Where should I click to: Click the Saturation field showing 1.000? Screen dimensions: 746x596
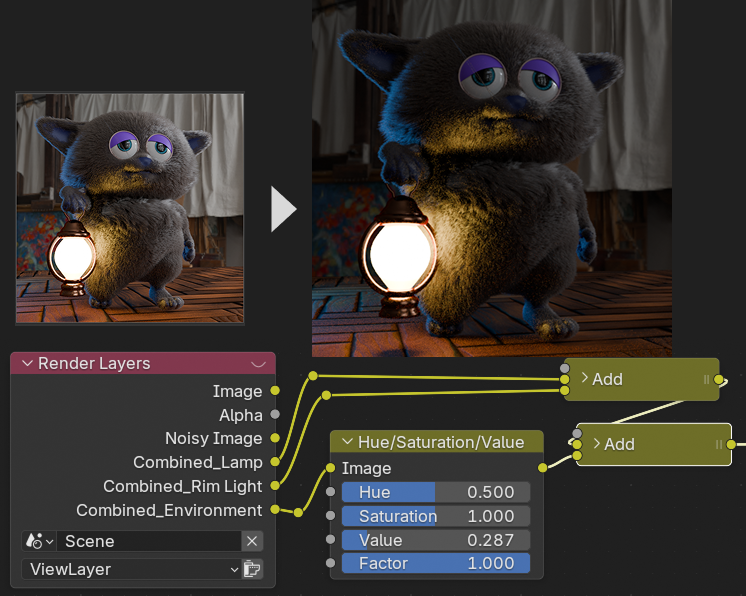[x=435, y=516]
